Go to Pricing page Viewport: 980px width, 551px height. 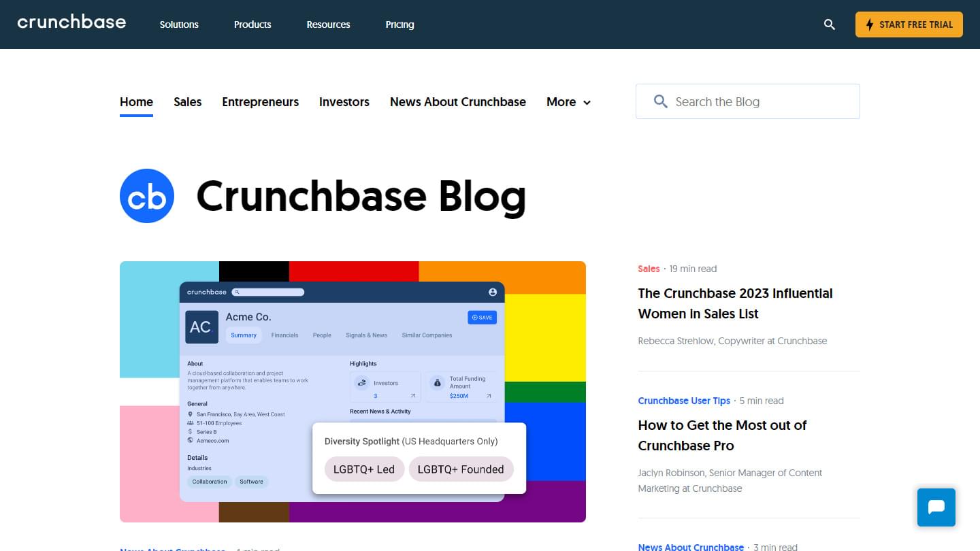(x=399, y=24)
